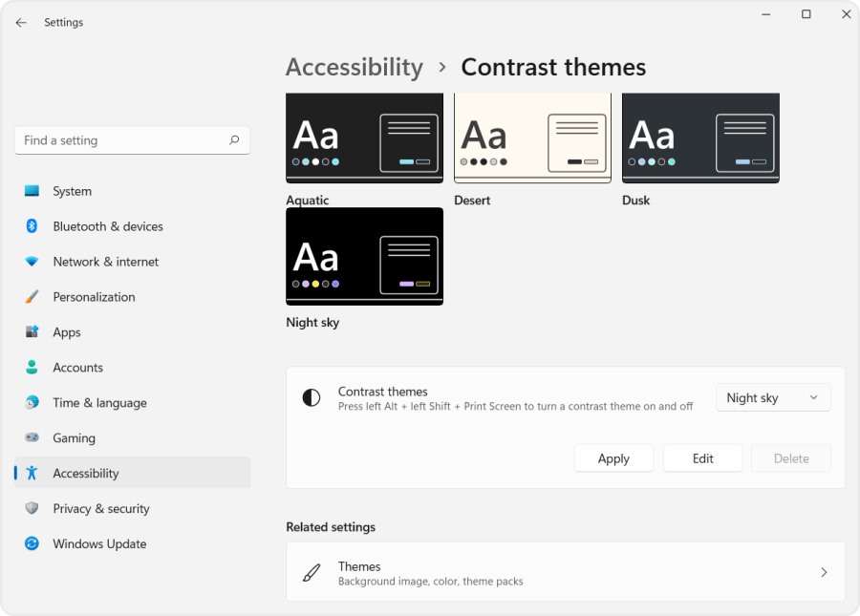Select the Personalization brush icon
Viewport: 860px width, 616px height.
click(32, 297)
